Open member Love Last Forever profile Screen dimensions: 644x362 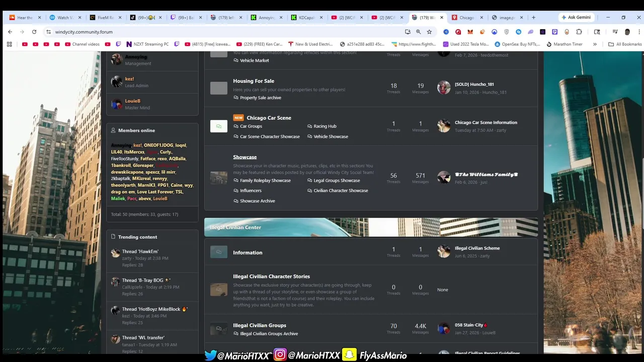click(155, 192)
